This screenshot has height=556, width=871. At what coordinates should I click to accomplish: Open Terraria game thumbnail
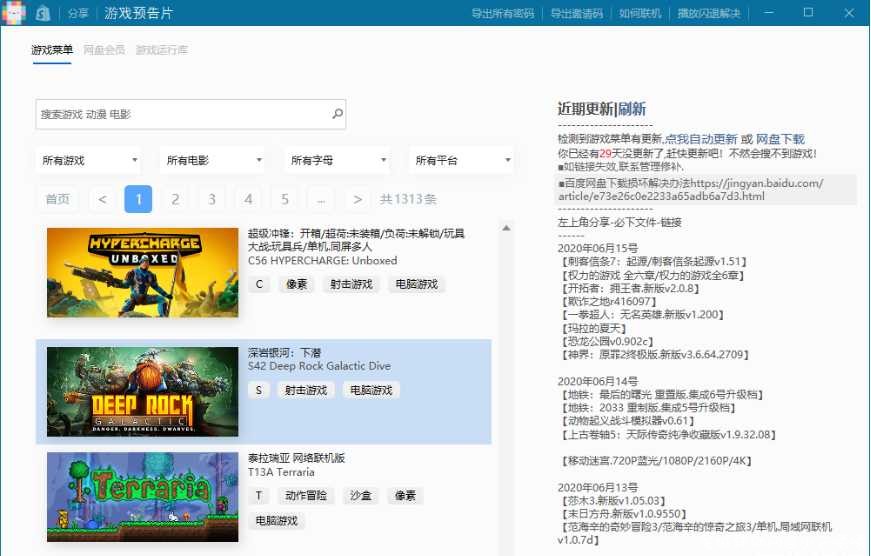[143, 497]
